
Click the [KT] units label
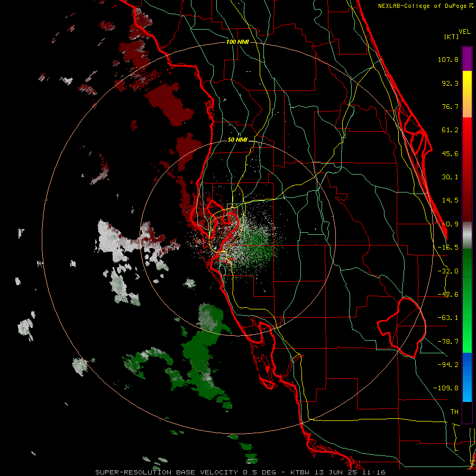pos(452,36)
